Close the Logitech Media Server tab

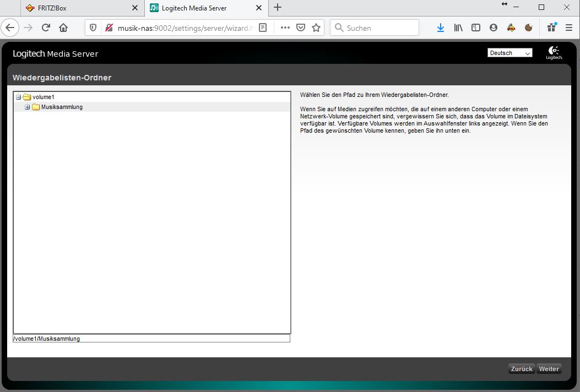coord(259,8)
